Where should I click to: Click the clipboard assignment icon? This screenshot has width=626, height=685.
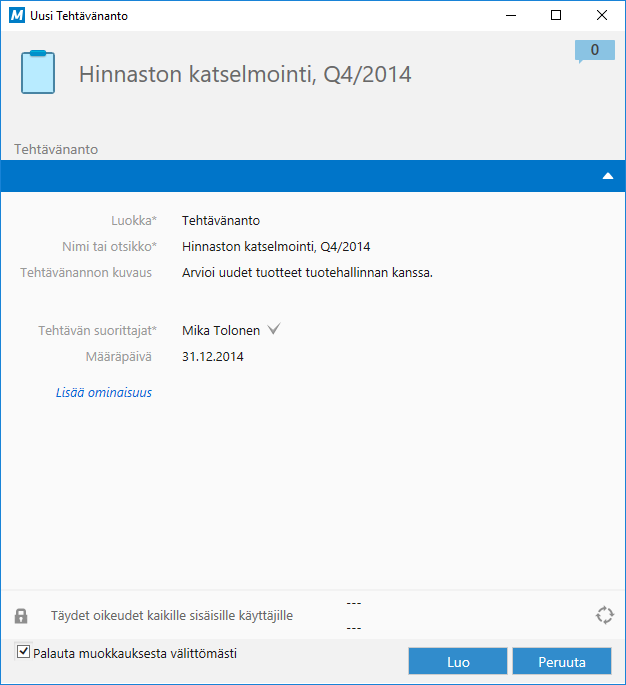[38, 72]
